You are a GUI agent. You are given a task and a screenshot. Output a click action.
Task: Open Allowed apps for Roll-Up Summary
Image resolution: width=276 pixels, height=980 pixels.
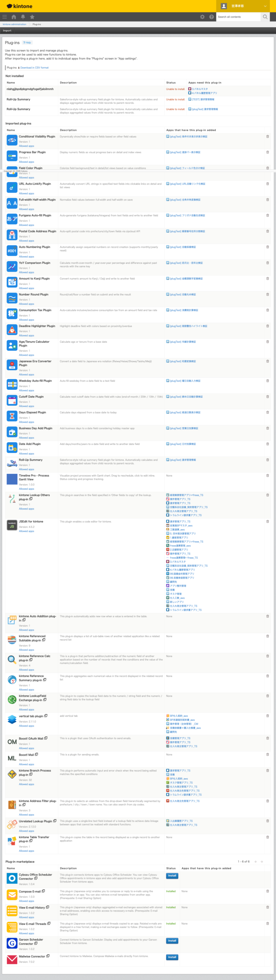[26, 469]
